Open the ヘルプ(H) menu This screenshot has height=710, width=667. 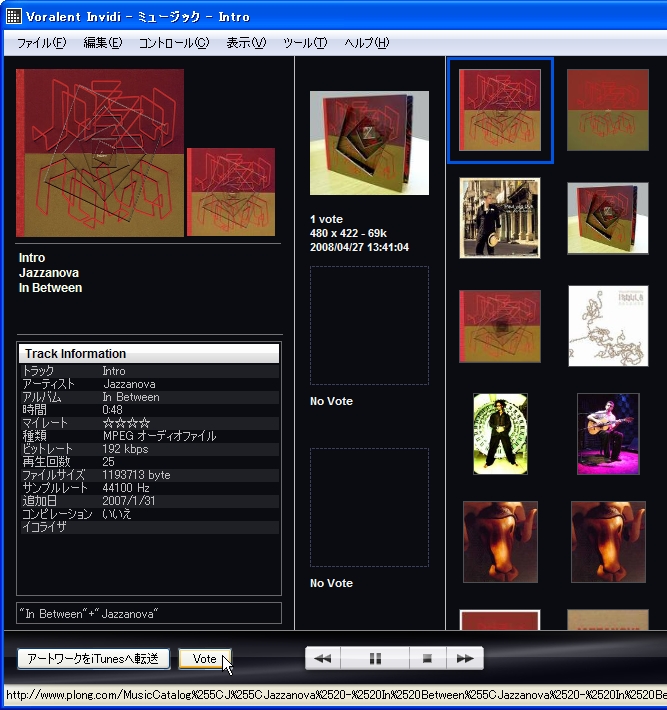point(366,43)
